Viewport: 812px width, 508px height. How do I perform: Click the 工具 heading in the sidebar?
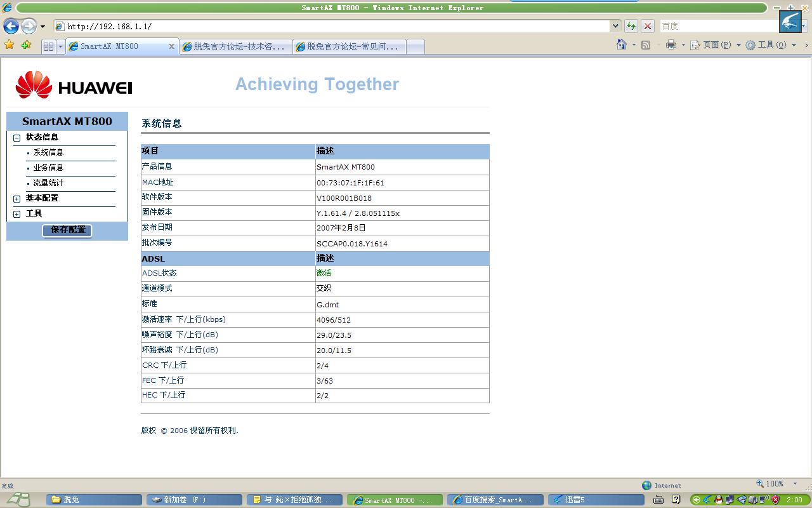click(x=34, y=213)
